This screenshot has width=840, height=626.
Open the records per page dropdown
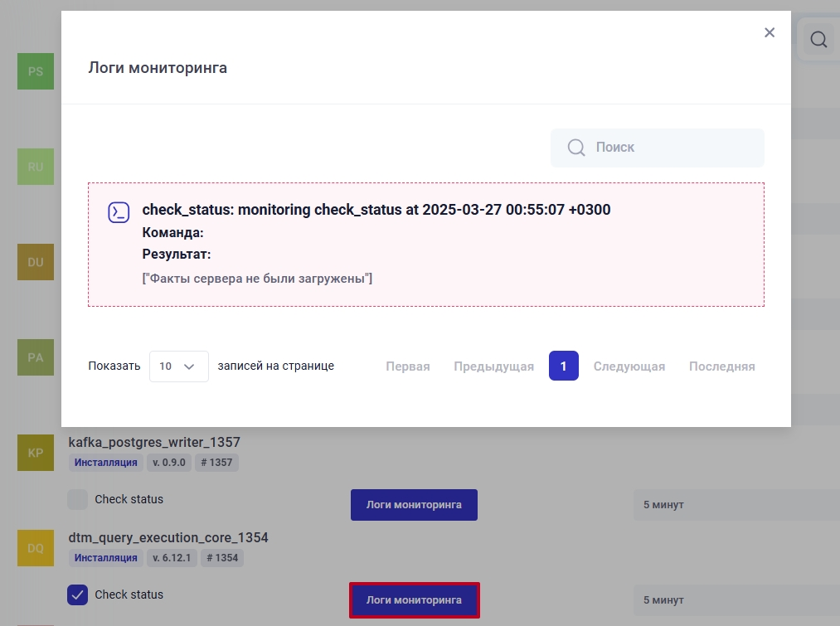[x=178, y=366]
